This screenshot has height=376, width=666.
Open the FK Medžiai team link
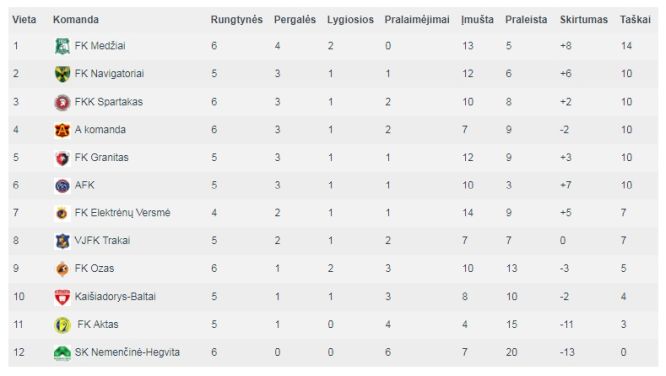coord(100,46)
